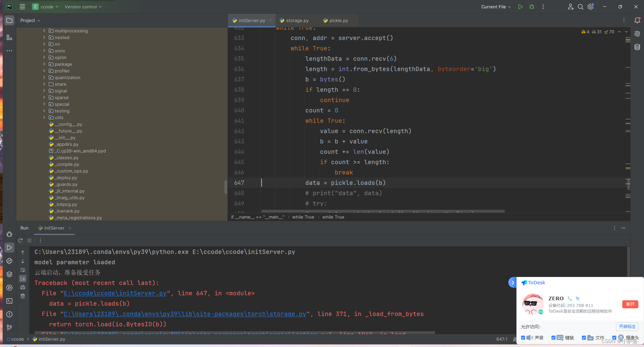Clear the Run console output with trash icon
The width and height of the screenshot is (644, 347).
tap(23, 296)
